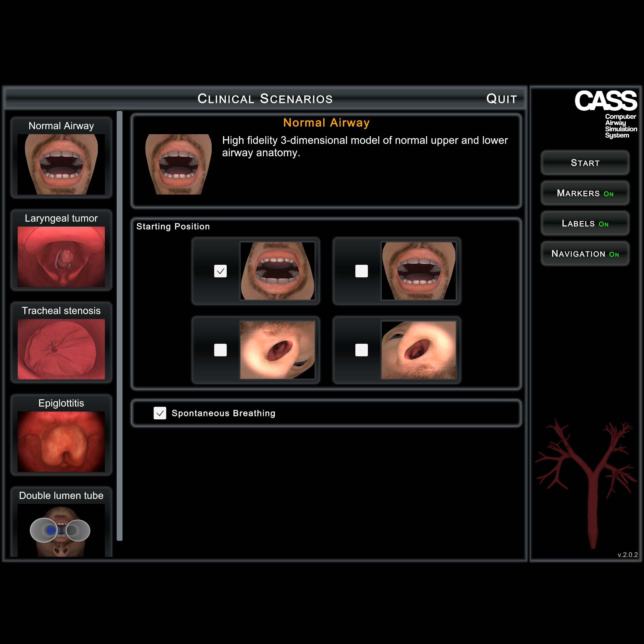
Task: Disable Spontaneous Breathing checkbox
Action: [160, 413]
